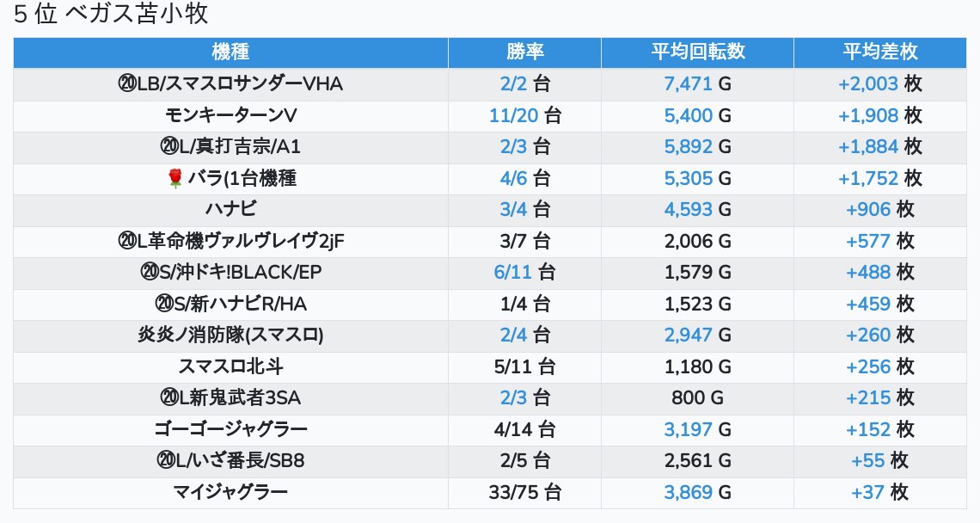The image size is (980, 523).
Task: Select the ⑳S/新ハナビR/HA row
Action: click(x=230, y=304)
